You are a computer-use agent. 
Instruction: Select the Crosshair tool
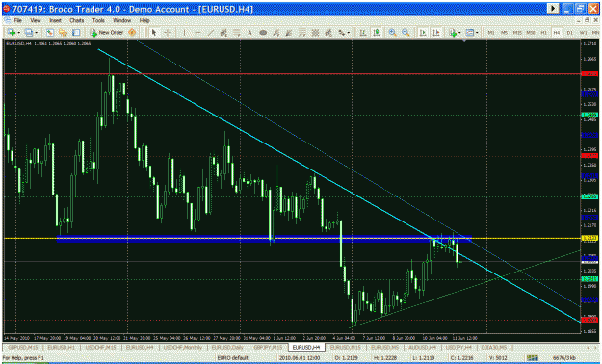(x=168, y=33)
